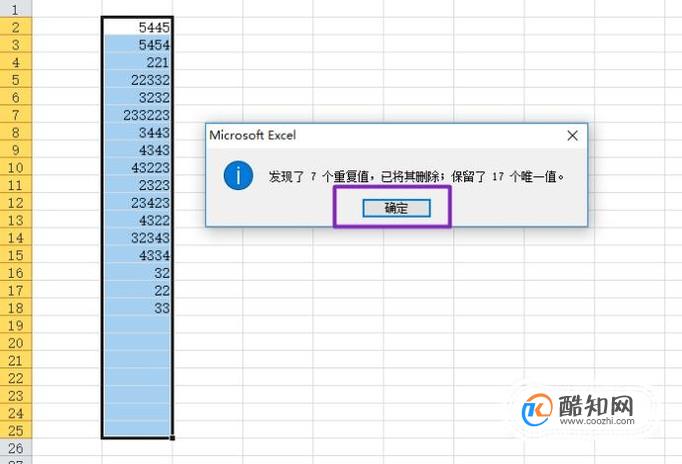Select row header 1

pos(16,10)
